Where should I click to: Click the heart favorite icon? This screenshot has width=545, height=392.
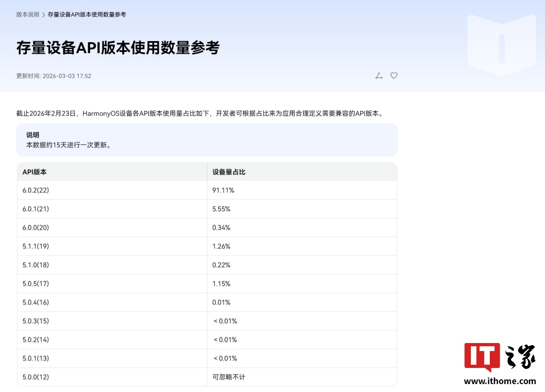(x=394, y=75)
